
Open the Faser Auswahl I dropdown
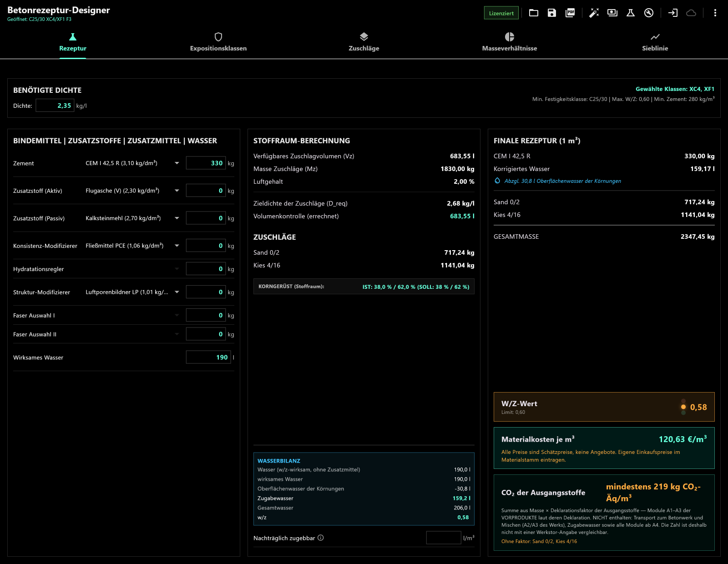click(x=132, y=315)
